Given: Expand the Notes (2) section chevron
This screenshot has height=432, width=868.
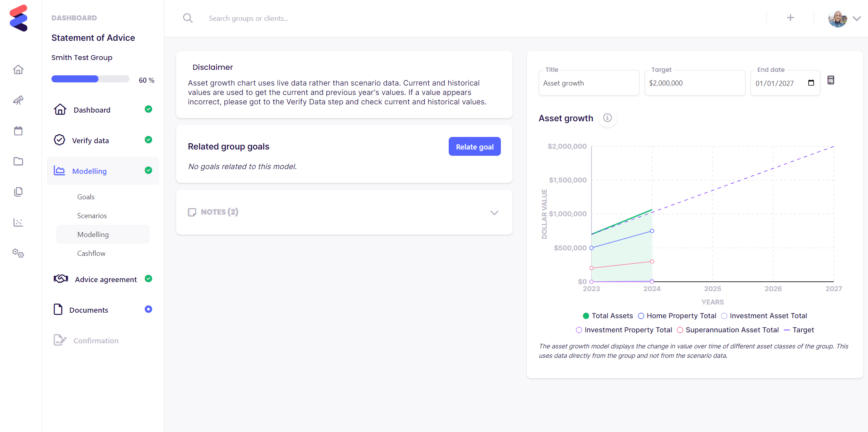Looking at the screenshot, I should pyautogui.click(x=494, y=213).
